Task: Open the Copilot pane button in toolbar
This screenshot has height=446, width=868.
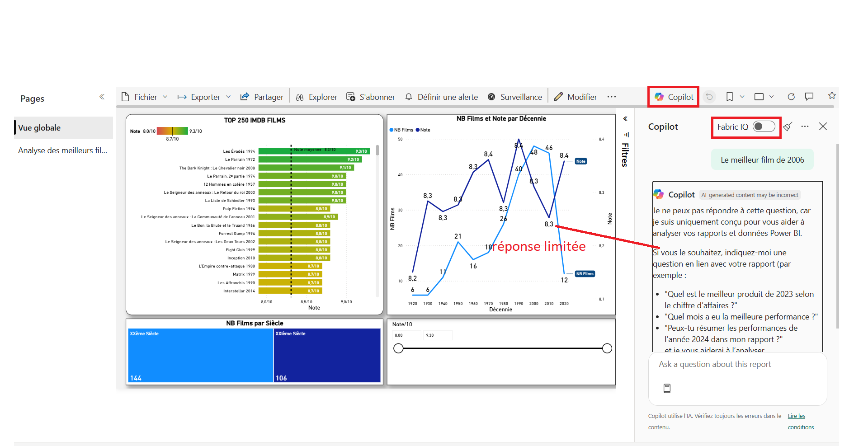Action: tap(674, 97)
